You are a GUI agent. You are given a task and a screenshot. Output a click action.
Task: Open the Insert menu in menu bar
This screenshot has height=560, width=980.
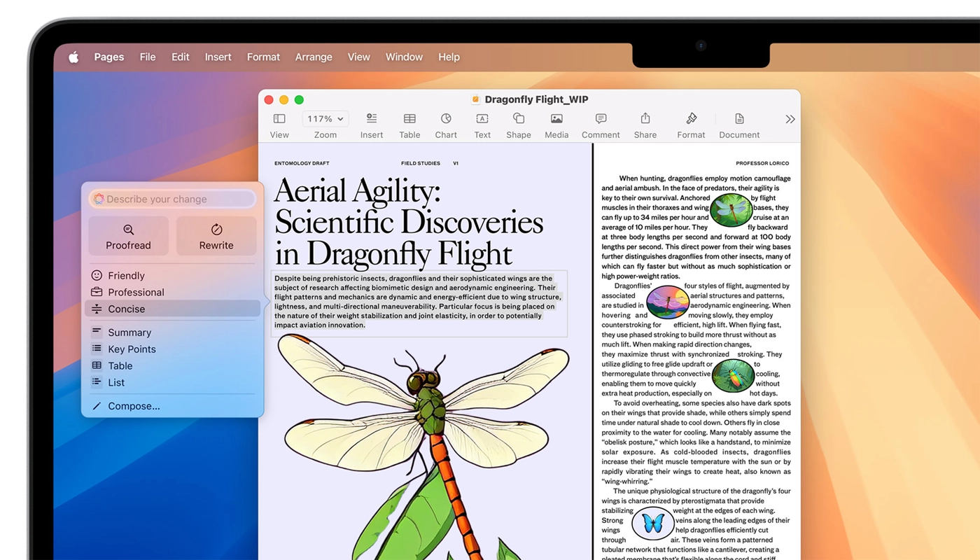tap(218, 57)
